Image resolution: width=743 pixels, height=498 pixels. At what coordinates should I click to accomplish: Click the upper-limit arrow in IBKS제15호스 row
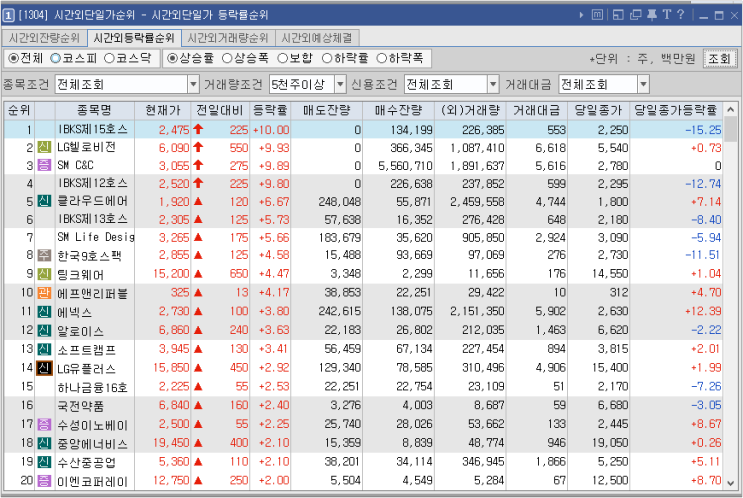coord(198,129)
